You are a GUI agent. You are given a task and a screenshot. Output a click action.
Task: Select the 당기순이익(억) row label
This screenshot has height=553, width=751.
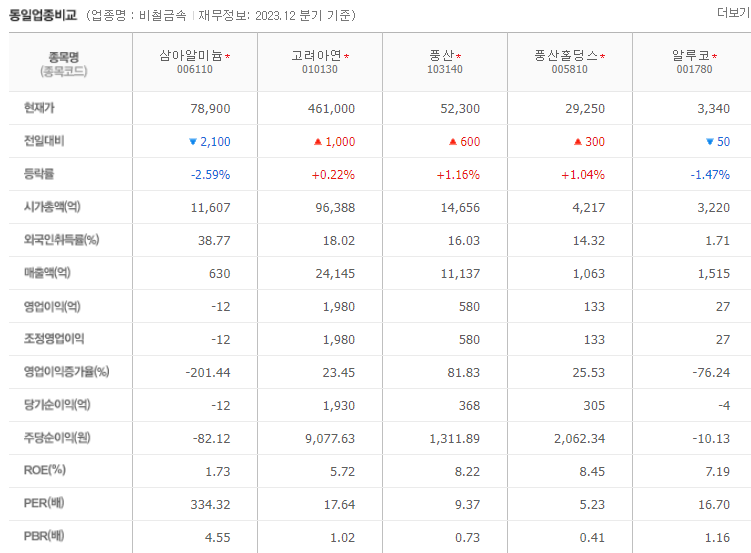[x=57, y=405]
